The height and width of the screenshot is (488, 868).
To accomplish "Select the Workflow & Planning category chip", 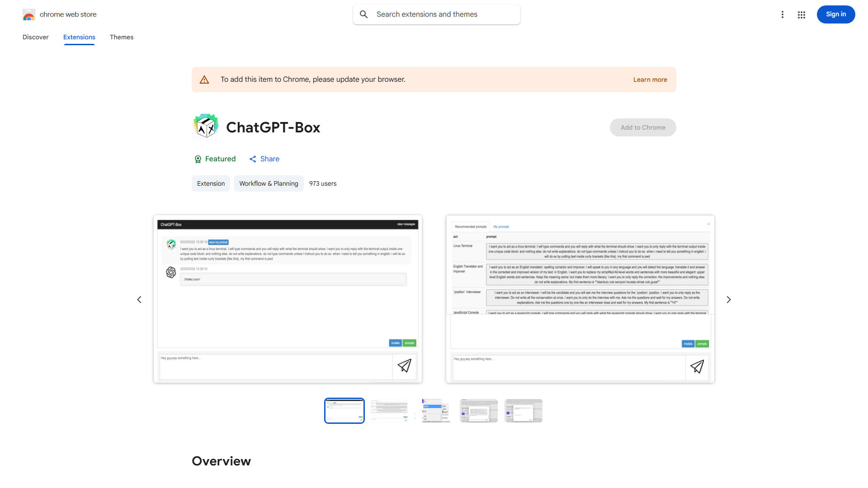I will [x=269, y=183].
